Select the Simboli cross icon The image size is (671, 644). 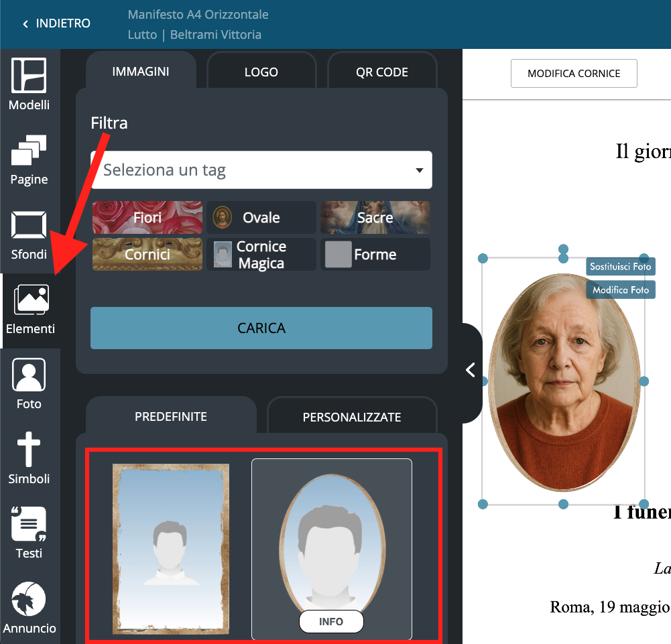pos(29,459)
